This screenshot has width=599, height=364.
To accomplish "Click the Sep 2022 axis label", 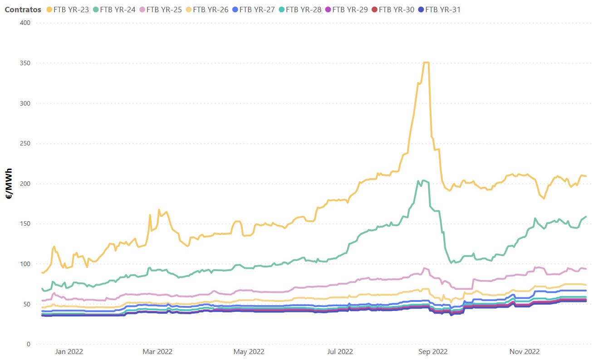I will click(433, 351).
